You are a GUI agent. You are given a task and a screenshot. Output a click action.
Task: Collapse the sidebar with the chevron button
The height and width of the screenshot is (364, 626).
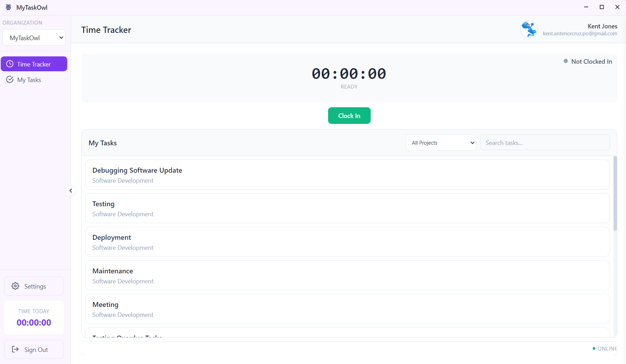click(x=71, y=191)
